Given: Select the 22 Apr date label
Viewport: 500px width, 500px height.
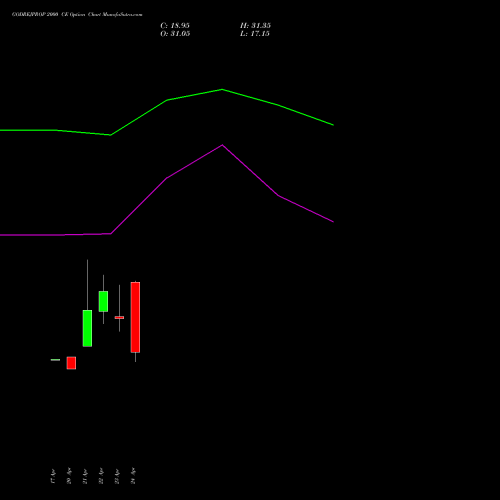Looking at the screenshot, I should pos(101,476).
